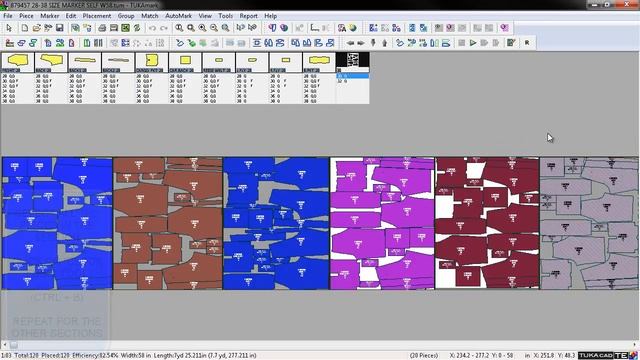Image resolution: width=640 pixels, height=360 pixels.
Task: Select the black label piece thumbnail
Action: tap(353, 62)
